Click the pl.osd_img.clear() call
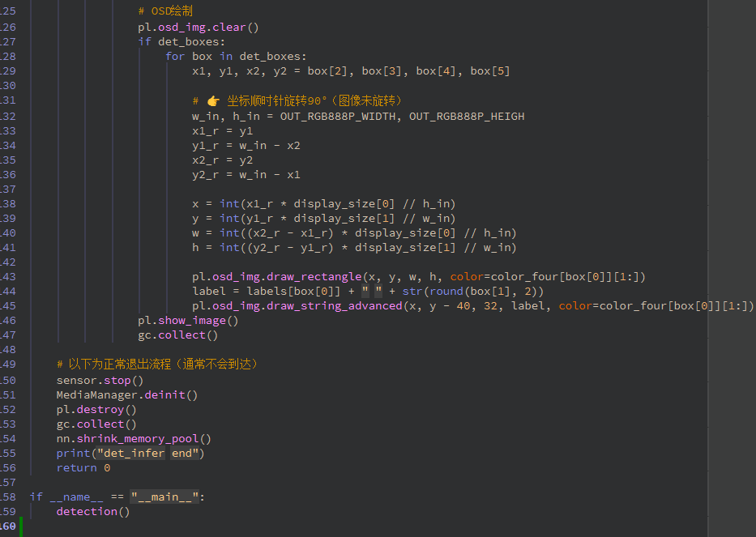This screenshot has height=537, width=756. [198, 27]
